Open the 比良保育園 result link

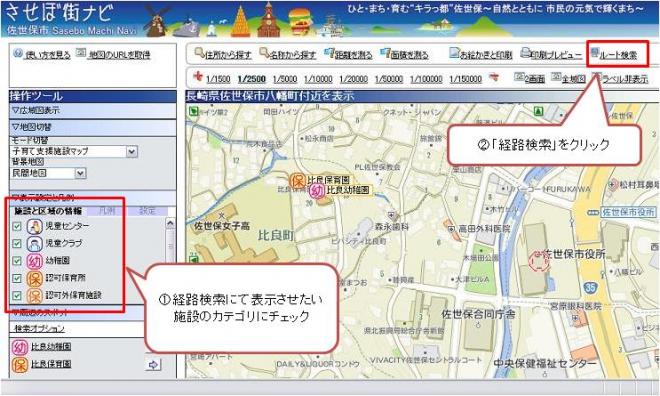coord(51,364)
